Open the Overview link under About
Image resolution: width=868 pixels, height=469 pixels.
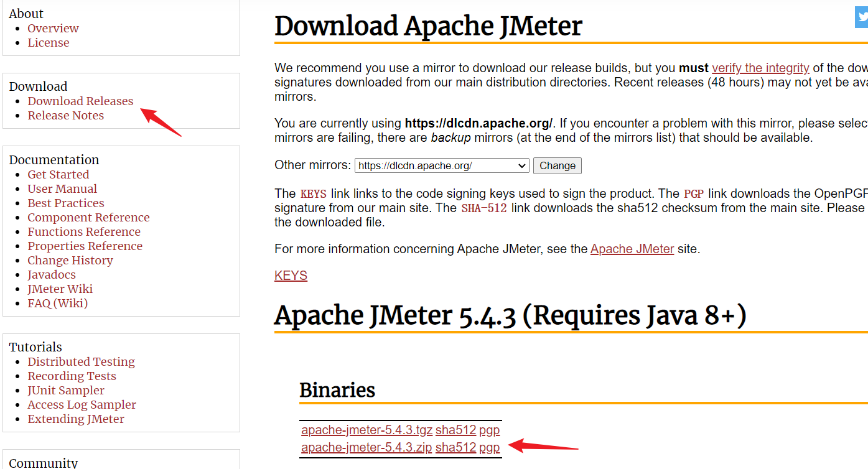point(53,28)
